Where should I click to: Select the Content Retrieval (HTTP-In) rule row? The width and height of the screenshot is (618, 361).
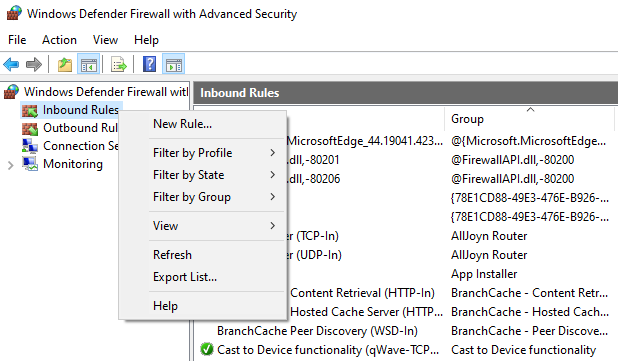(362, 293)
